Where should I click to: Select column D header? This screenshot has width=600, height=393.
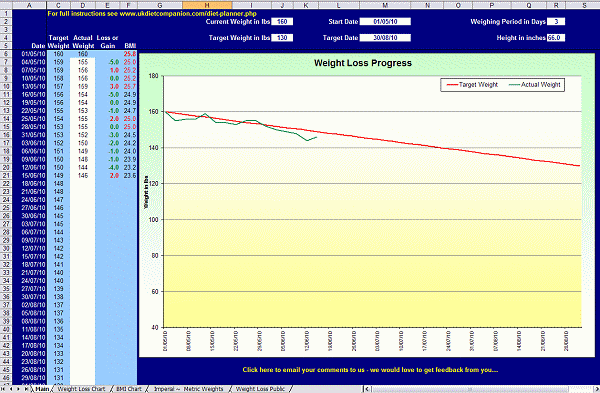pos(83,5)
